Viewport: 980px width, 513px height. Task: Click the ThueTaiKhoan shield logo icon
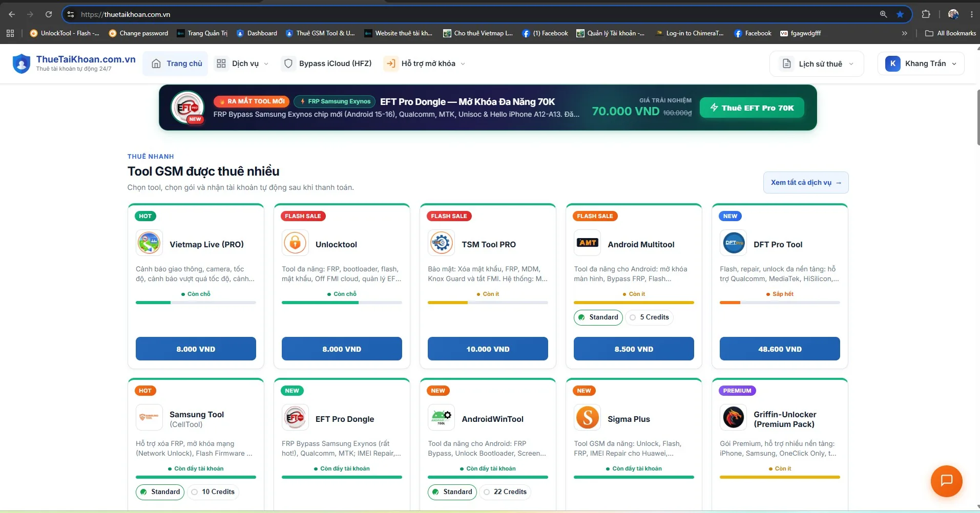21,63
